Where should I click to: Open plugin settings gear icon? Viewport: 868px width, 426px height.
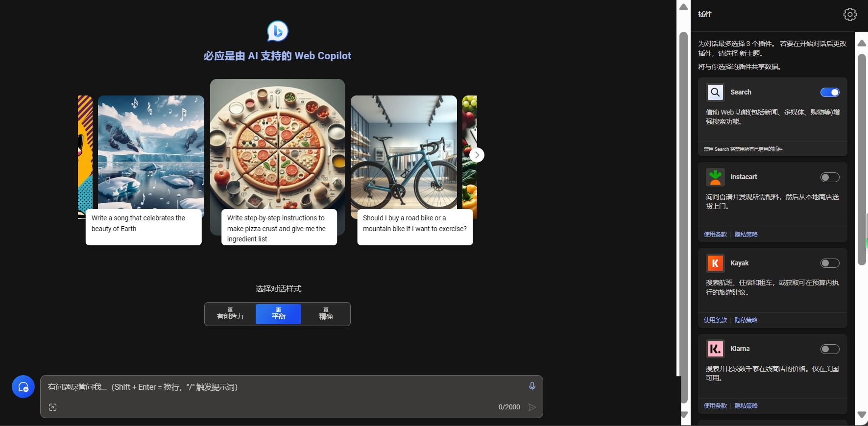click(x=850, y=15)
